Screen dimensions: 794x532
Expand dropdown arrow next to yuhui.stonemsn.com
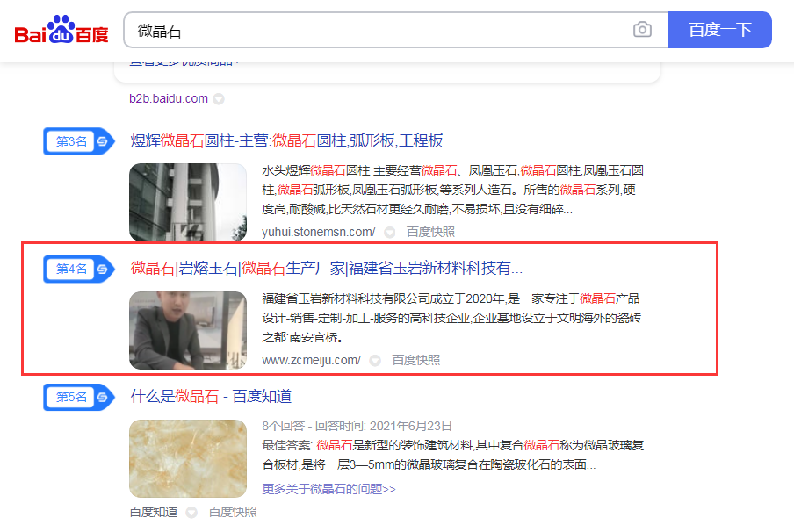389,233
